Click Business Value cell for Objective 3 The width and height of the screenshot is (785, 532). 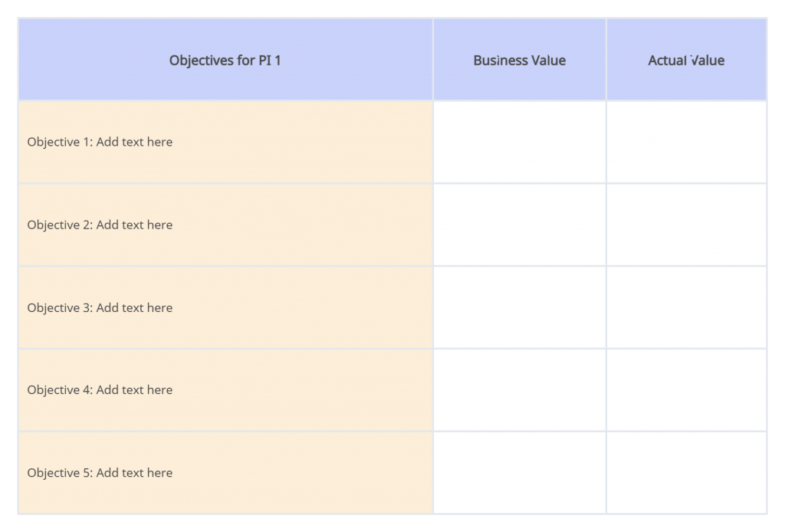(x=520, y=307)
